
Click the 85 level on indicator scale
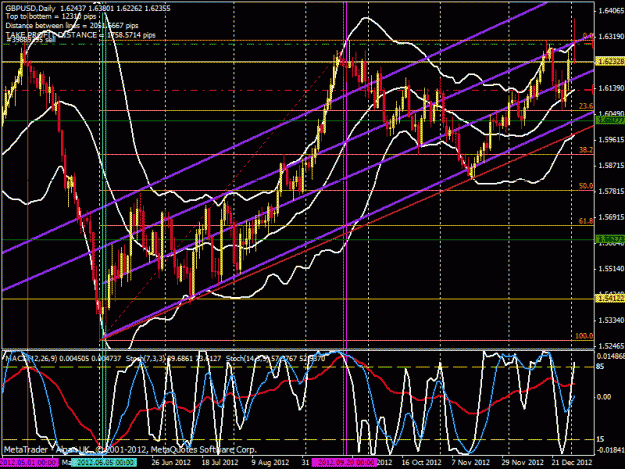(601, 367)
